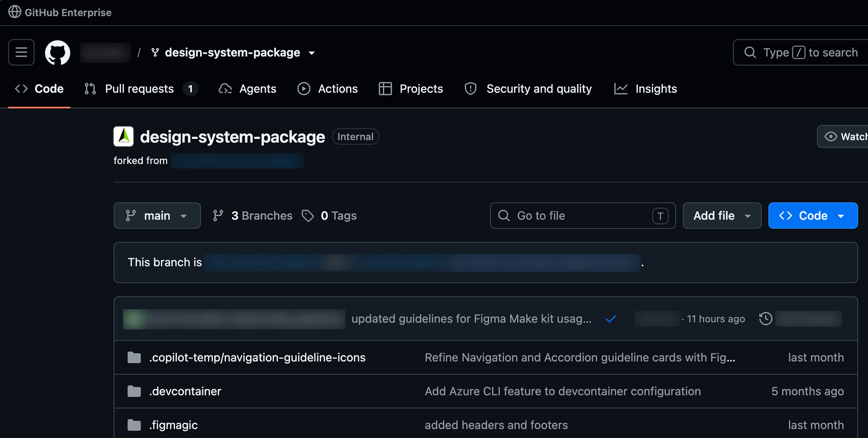Open the hamburger navigation menu
The image size is (868, 438).
click(x=21, y=52)
